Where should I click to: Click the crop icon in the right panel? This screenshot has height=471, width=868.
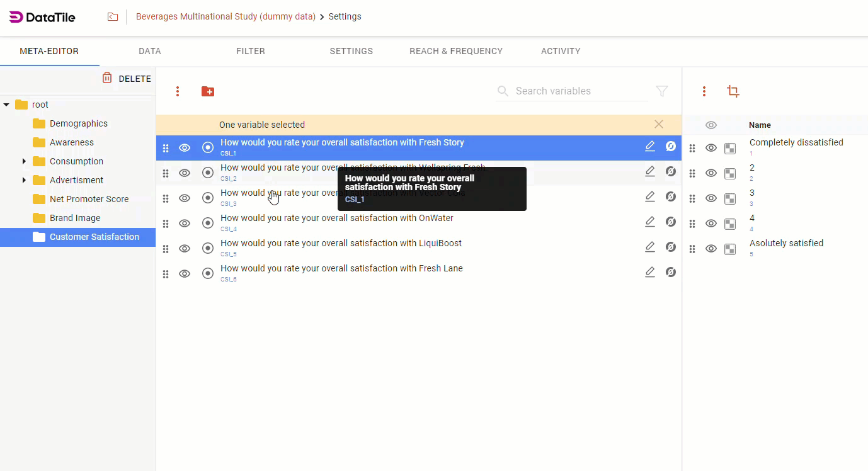[733, 92]
